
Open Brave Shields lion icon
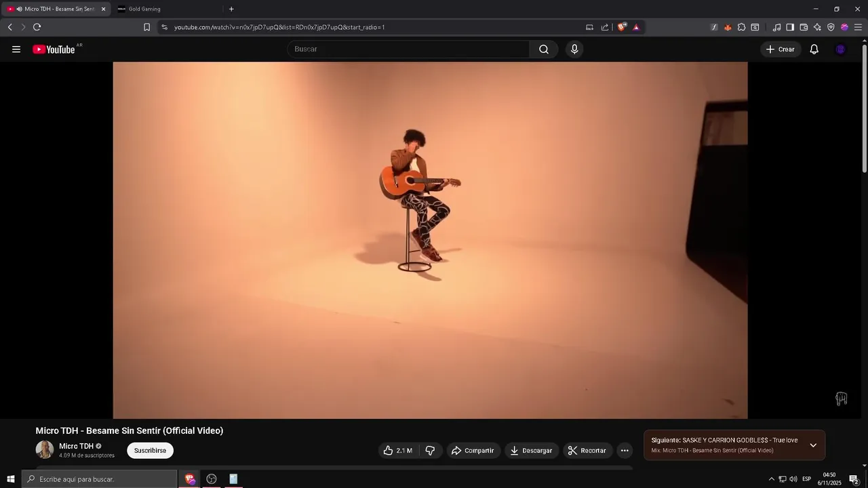pos(622,27)
